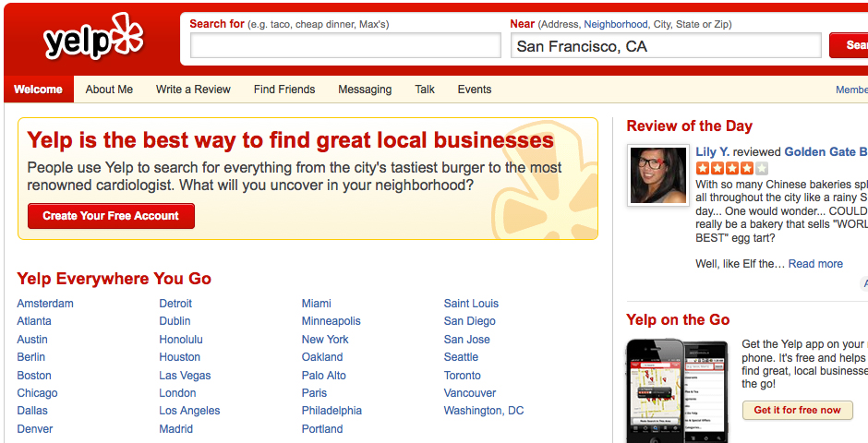Screen dimensions: 868x443
Task: Open the Seattle link
Action: coord(461,357)
